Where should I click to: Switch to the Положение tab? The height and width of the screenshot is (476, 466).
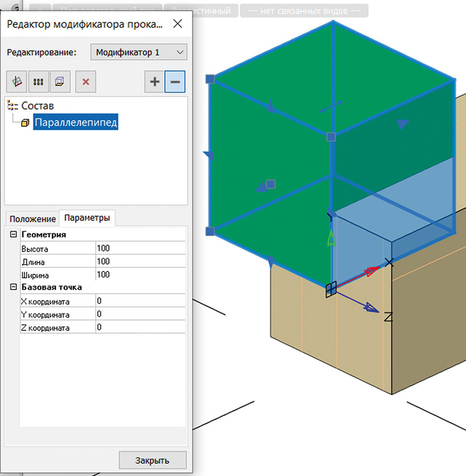33,219
